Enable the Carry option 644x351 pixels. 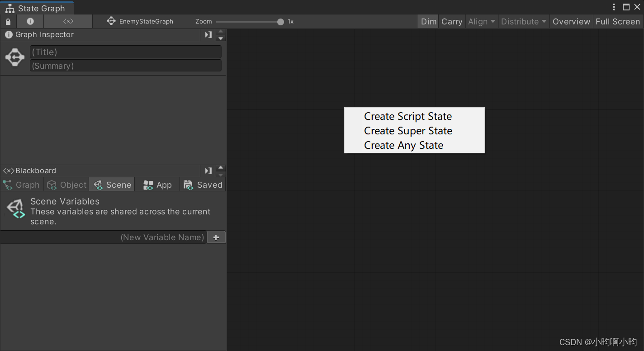click(x=451, y=21)
